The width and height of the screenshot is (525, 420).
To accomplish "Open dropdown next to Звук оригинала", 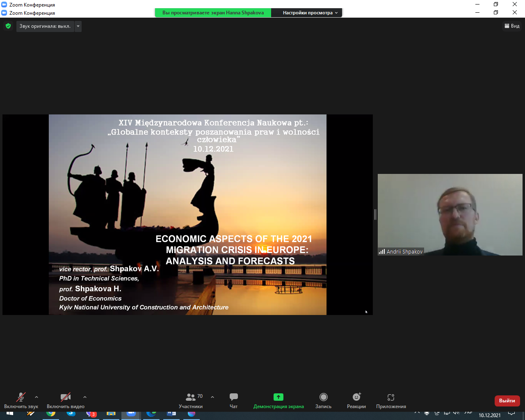I will click(x=78, y=26).
